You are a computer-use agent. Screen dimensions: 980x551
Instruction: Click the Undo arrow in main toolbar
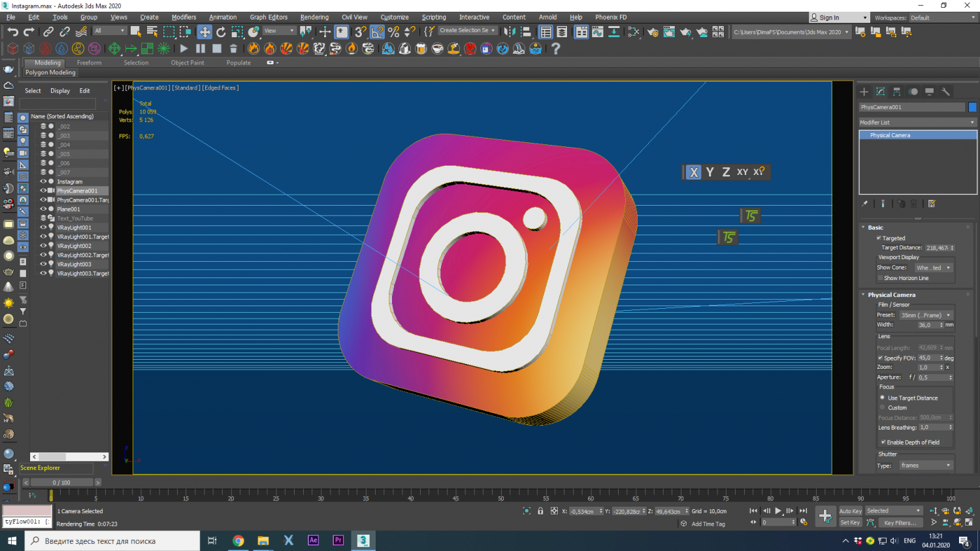[x=12, y=31]
